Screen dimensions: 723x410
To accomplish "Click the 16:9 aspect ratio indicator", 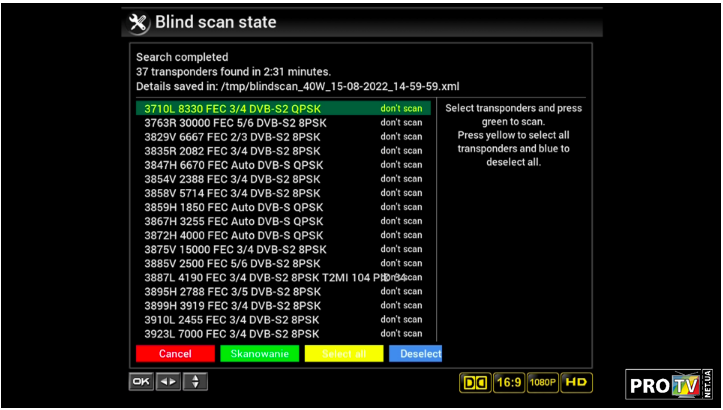I will 508,382.
